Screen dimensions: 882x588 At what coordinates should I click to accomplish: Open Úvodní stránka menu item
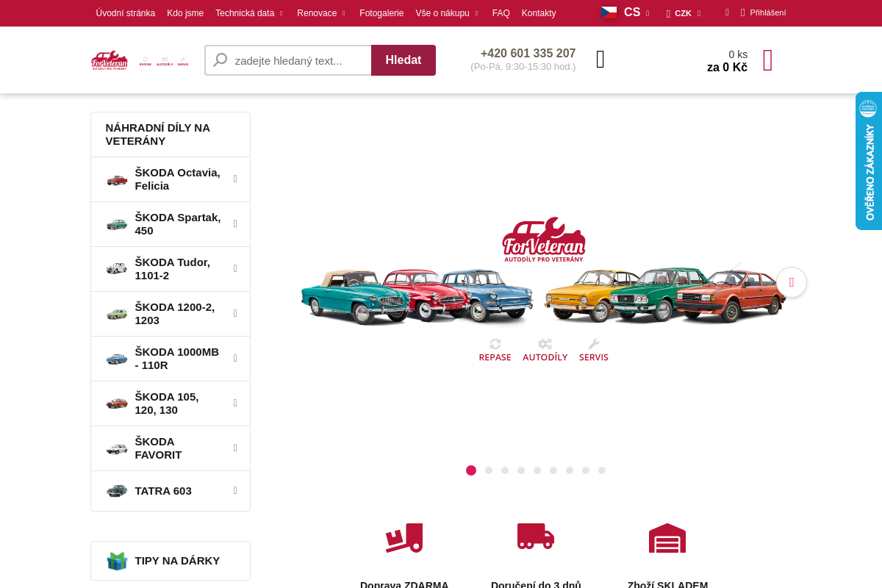coord(126,13)
